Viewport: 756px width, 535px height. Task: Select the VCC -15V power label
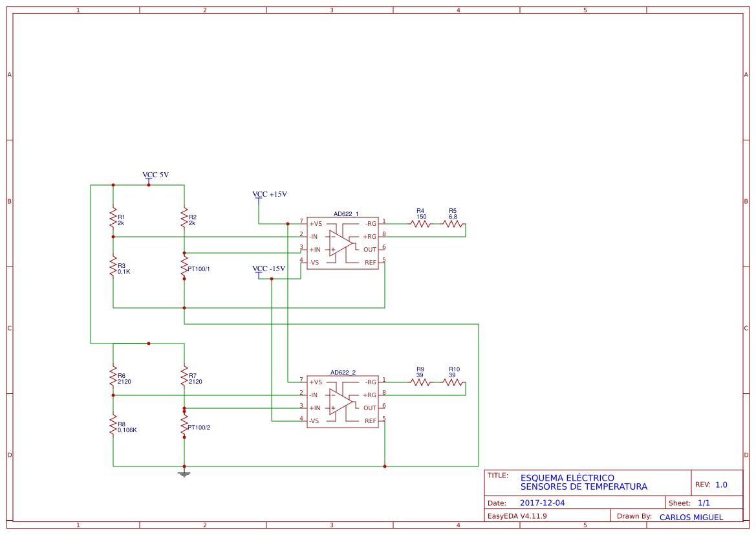pos(268,268)
